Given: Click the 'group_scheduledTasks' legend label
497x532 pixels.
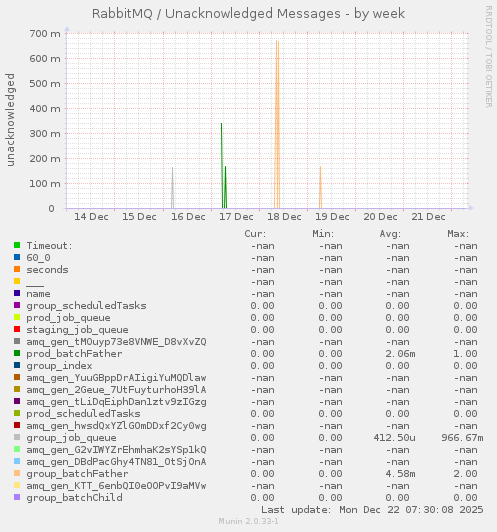Looking at the screenshot, I should pos(87,306).
